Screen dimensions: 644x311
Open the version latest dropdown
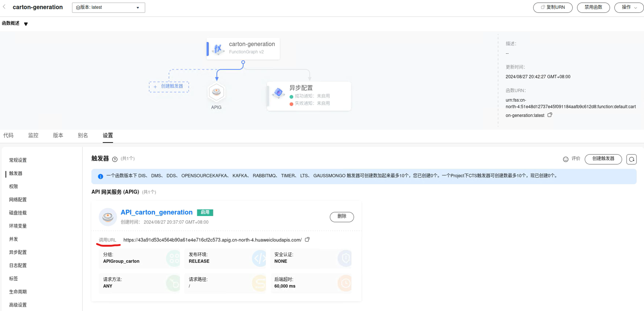pyautogui.click(x=108, y=7)
